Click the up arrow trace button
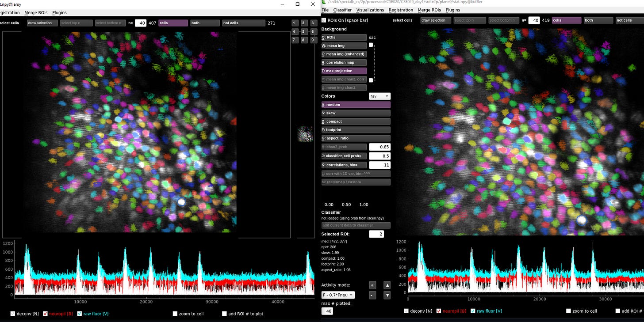This screenshot has height=322, width=644. click(x=387, y=285)
